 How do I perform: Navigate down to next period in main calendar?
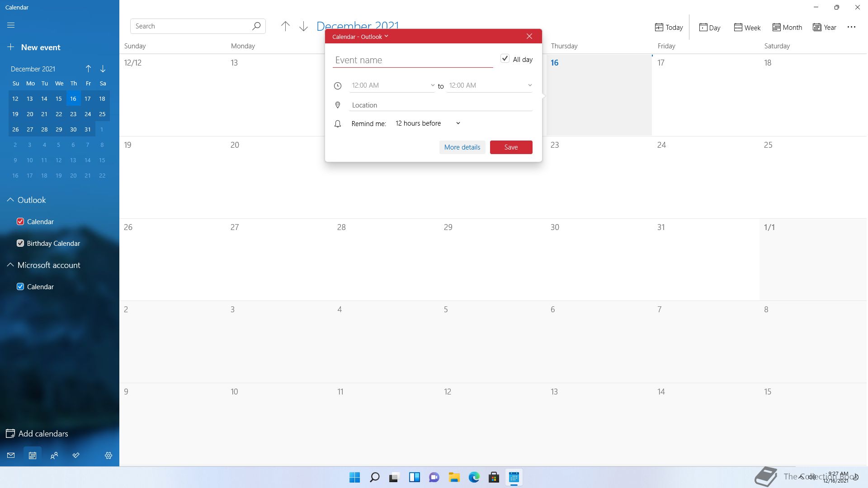point(303,26)
